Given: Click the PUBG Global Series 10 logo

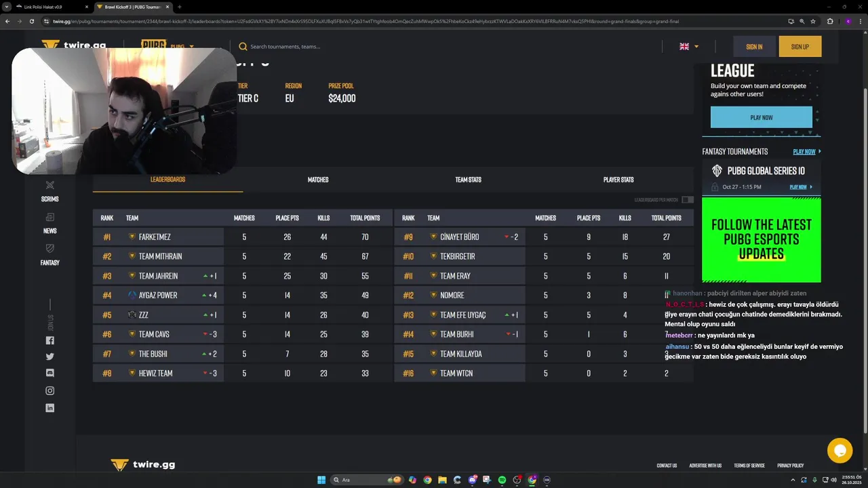Looking at the screenshot, I should point(717,171).
